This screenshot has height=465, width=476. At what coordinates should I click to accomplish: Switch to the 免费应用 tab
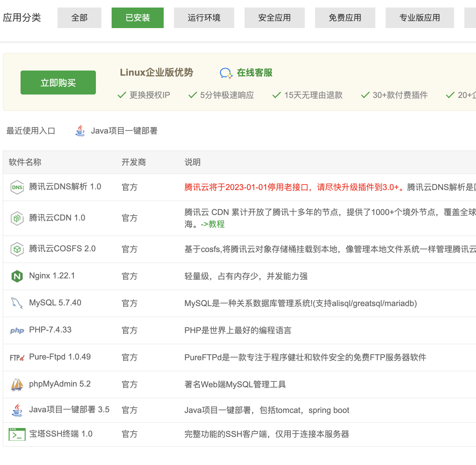[345, 18]
